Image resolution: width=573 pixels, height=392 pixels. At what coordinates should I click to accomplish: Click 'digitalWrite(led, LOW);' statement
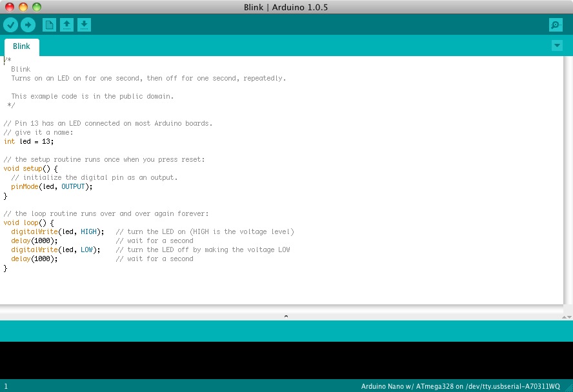pos(55,250)
